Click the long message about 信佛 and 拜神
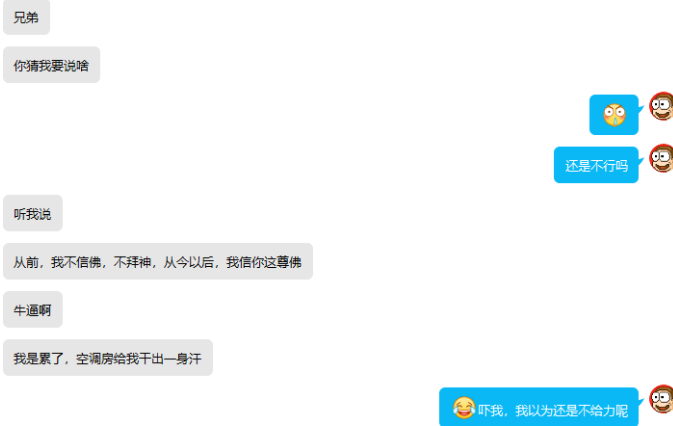673x426 pixels. coord(158,261)
